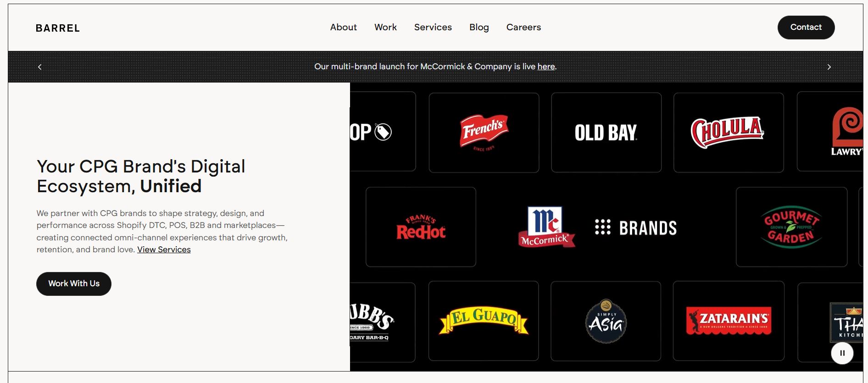Viewport: 868px width, 383px height.
Task: Open the About page
Action: point(343,27)
